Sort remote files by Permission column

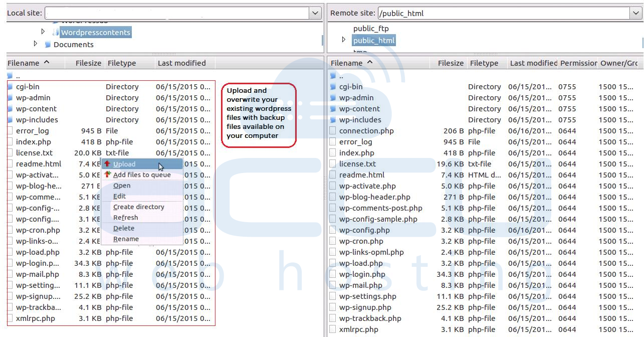[578, 63]
